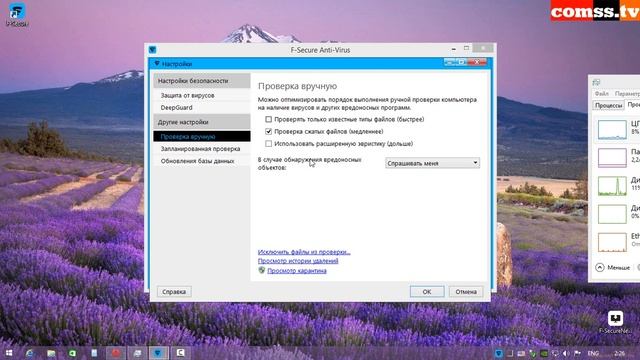Viewport: 640px width, 360px height.
Task: Click green NVIDIA tray icon
Action: 544,353
